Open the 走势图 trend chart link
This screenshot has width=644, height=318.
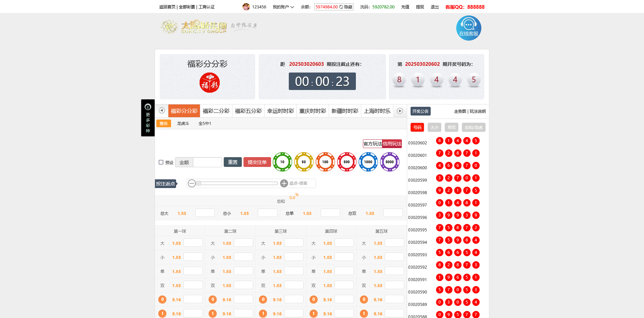pos(460,111)
